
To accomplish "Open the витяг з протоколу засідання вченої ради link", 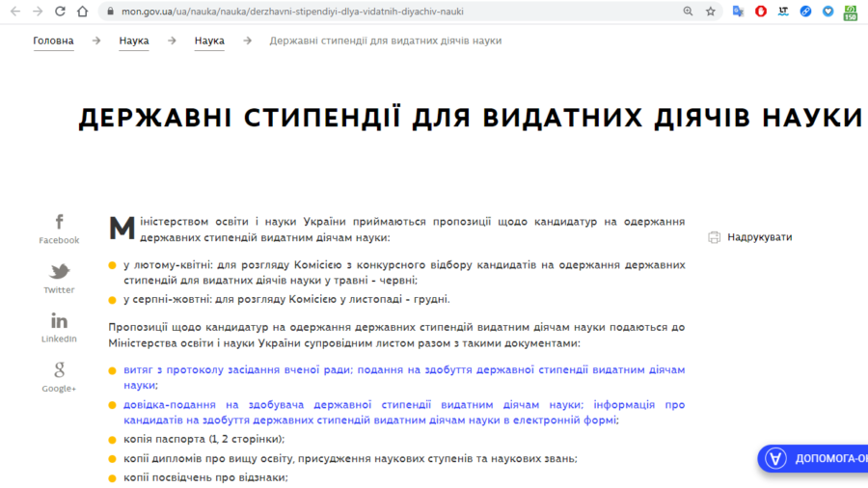I will [x=237, y=369].
